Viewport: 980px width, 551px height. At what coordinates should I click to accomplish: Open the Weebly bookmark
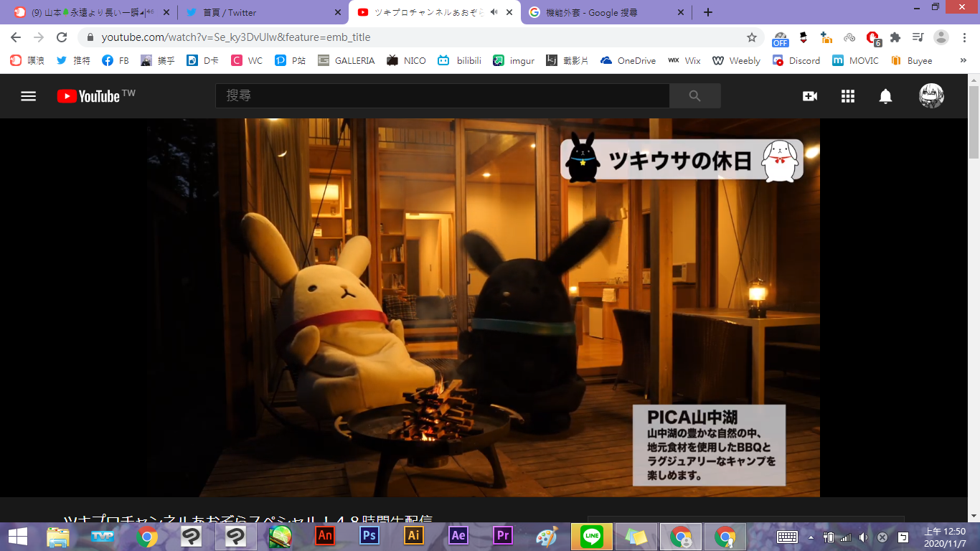pos(736,61)
